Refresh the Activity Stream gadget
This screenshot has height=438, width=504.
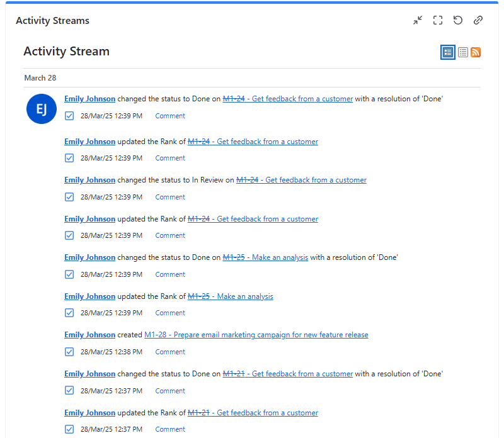[458, 20]
